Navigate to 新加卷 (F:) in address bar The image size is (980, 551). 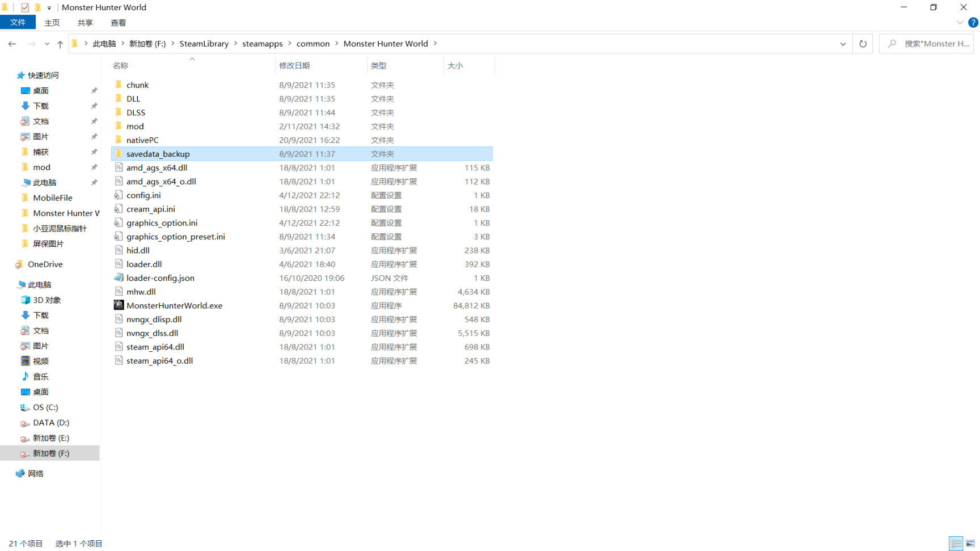(x=147, y=44)
